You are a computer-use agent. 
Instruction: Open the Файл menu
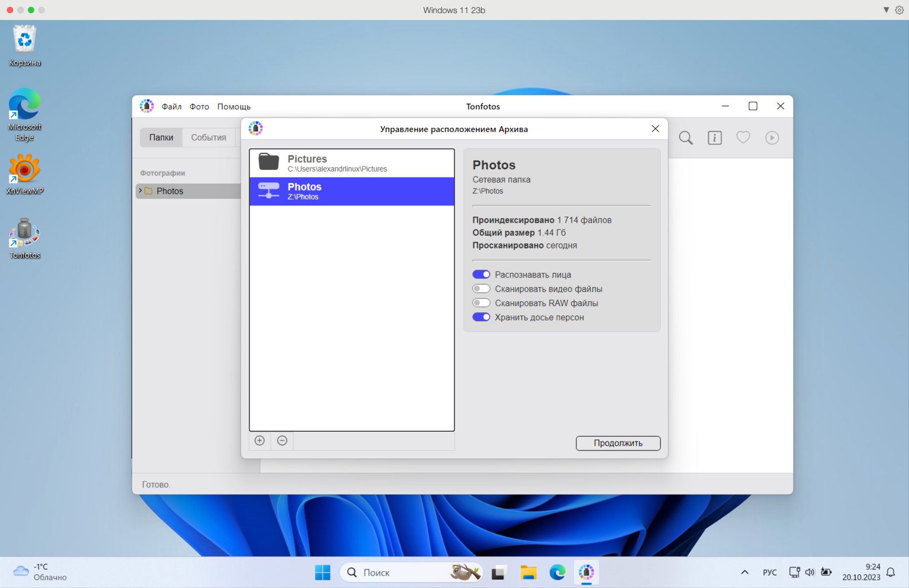[x=171, y=107]
